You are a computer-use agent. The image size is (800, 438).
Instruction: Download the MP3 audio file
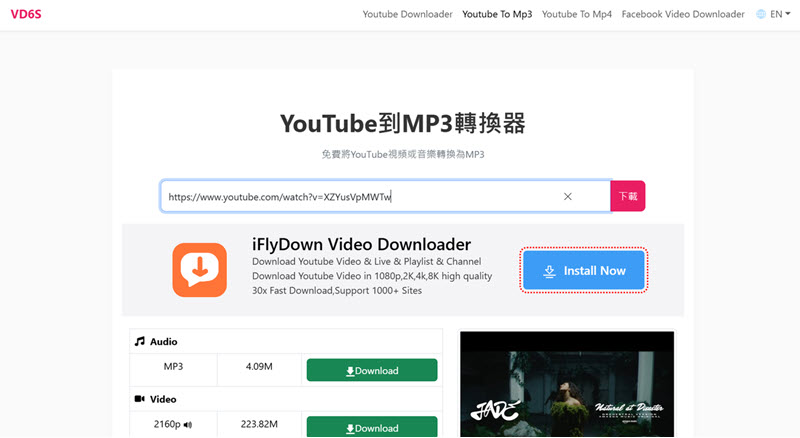click(372, 370)
